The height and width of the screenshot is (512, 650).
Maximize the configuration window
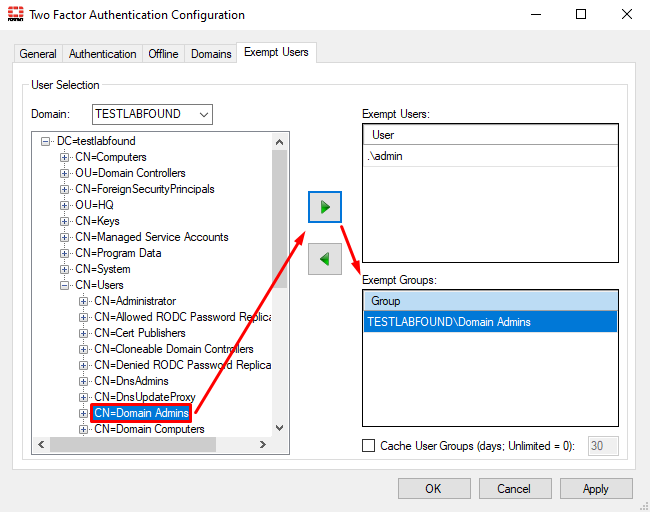pos(581,14)
